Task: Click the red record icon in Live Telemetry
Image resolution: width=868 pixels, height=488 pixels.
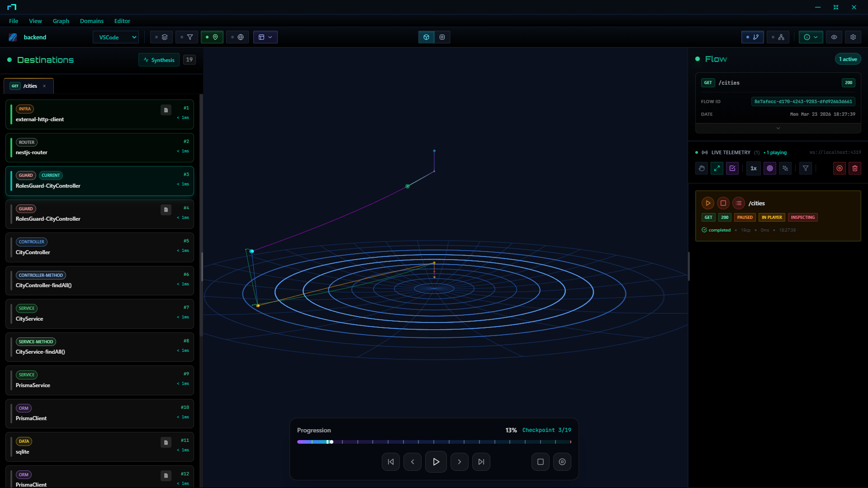Action: point(839,168)
